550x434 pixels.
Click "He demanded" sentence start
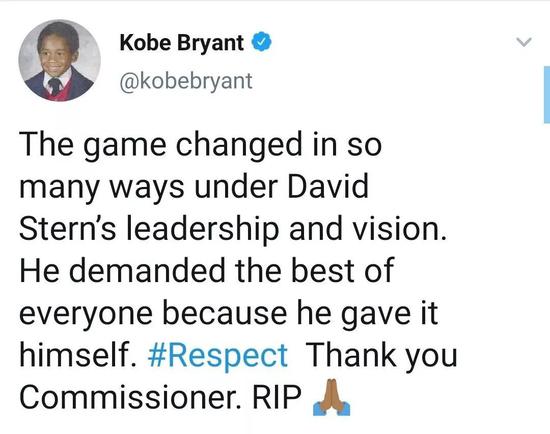pyautogui.click(x=122, y=271)
